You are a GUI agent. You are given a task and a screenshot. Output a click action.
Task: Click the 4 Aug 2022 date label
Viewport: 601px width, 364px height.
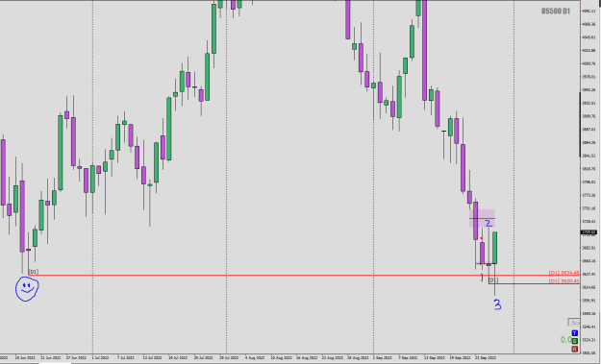point(255,358)
